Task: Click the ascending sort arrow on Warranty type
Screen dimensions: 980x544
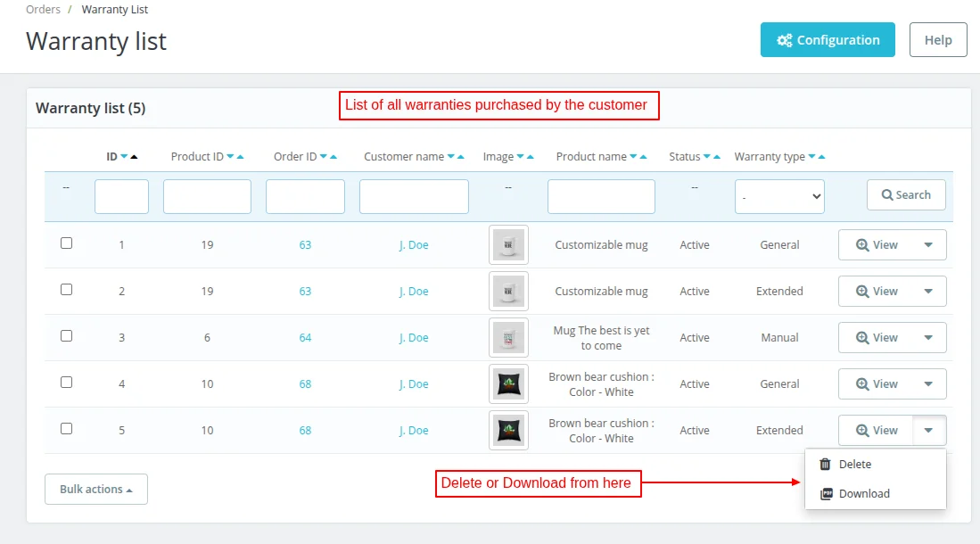Action: (x=821, y=156)
